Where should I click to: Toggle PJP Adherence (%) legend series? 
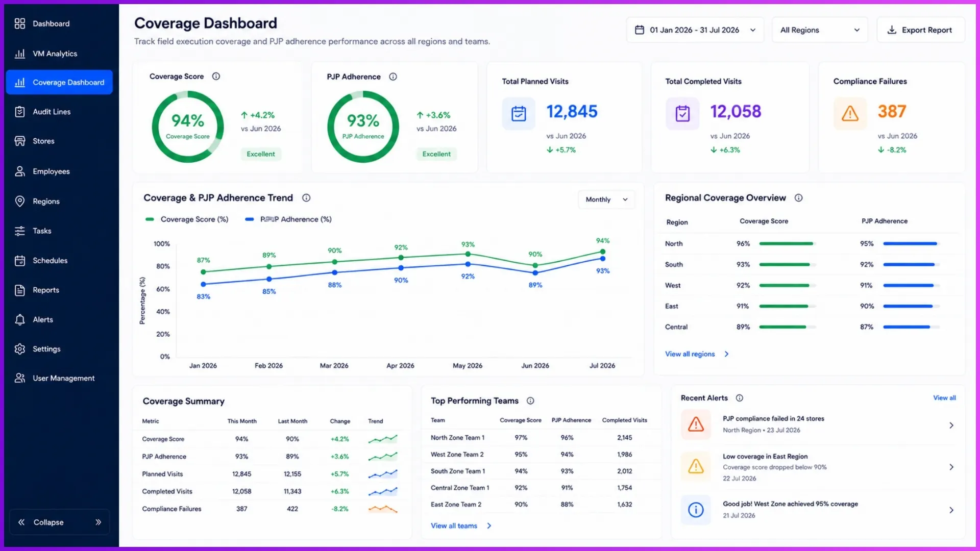point(288,219)
